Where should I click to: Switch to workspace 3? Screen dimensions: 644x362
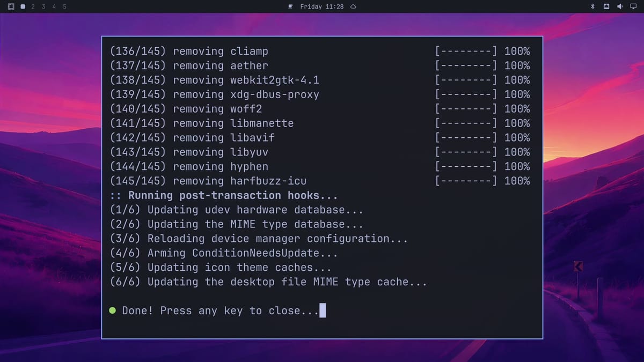click(x=43, y=6)
